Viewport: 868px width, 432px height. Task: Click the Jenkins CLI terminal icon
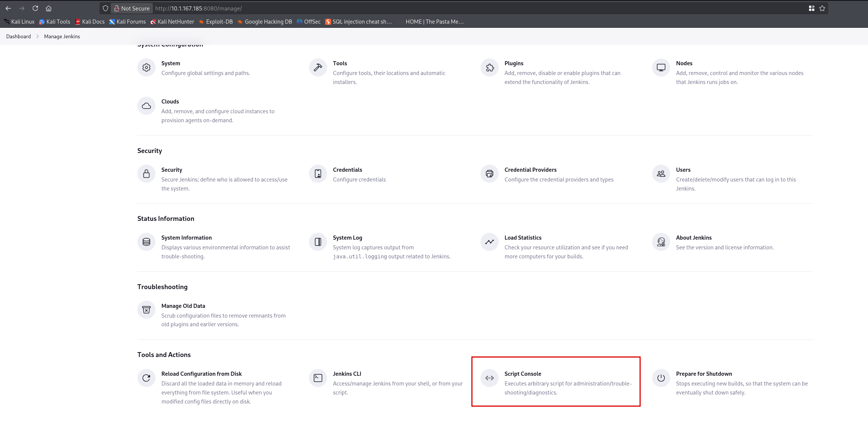pyautogui.click(x=318, y=378)
